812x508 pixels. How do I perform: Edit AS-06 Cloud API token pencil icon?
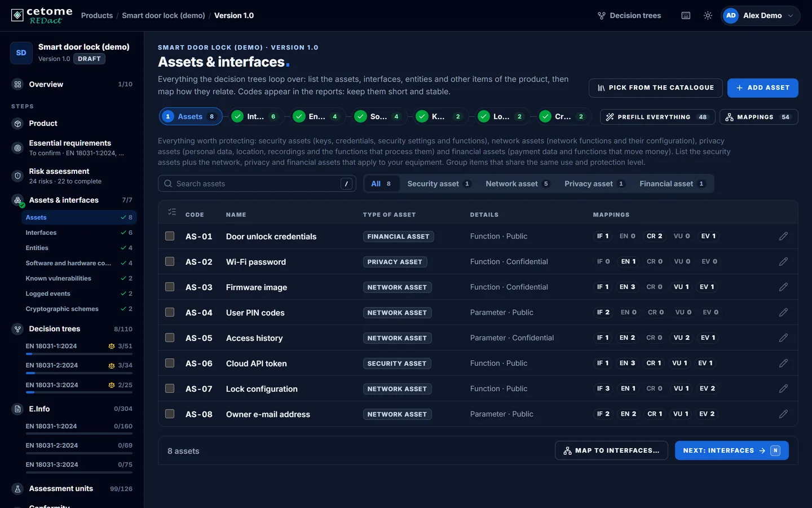783,364
